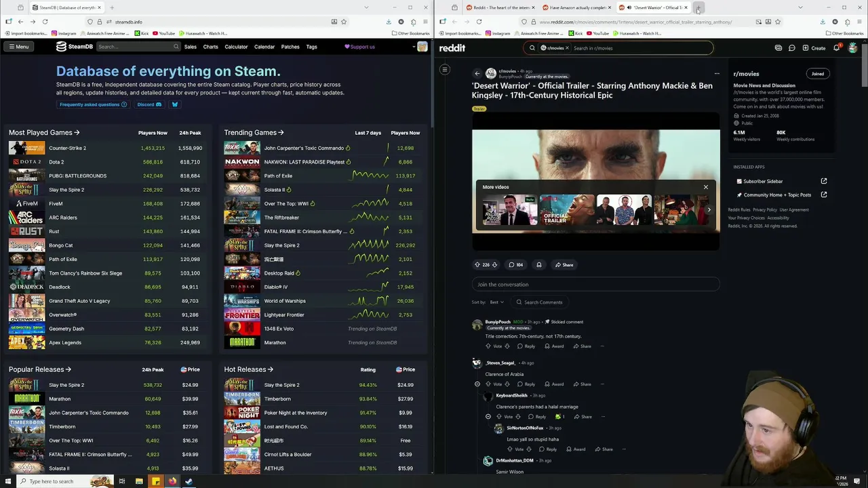The height and width of the screenshot is (488, 868).
Task: Open Diablo IV in Trending Games
Action: (x=276, y=287)
